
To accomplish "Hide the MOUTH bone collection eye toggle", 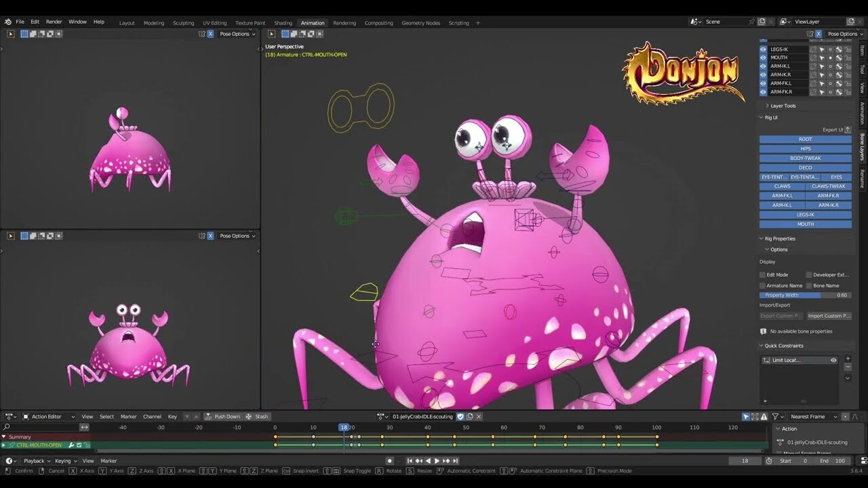I will tap(763, 58).
